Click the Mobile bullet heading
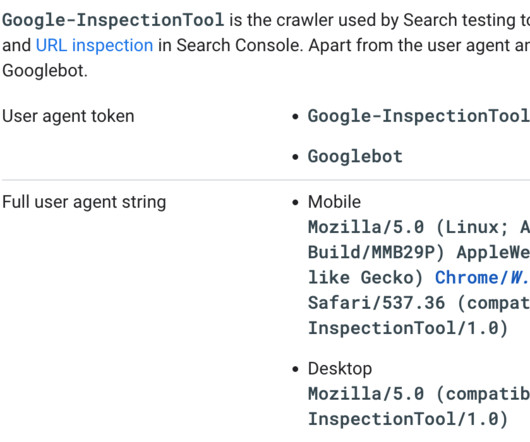Image resolution: width=530 pixels, height=442 pixels. (334, 202)
